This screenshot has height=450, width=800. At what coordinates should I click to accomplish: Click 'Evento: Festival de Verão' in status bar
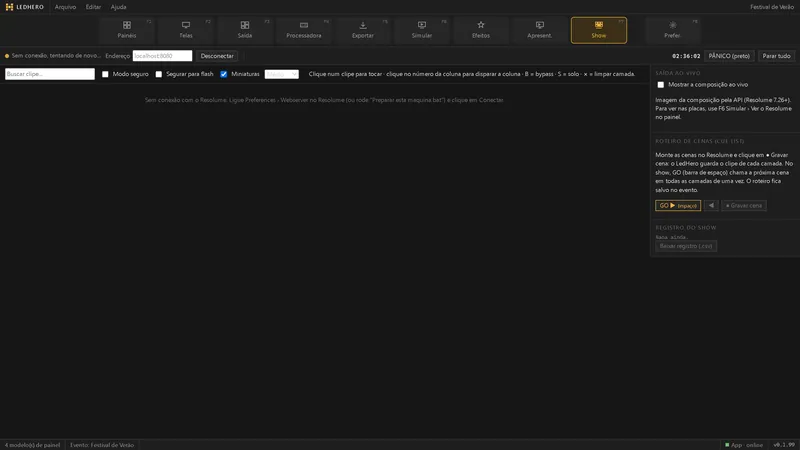(x=102, y=445)
